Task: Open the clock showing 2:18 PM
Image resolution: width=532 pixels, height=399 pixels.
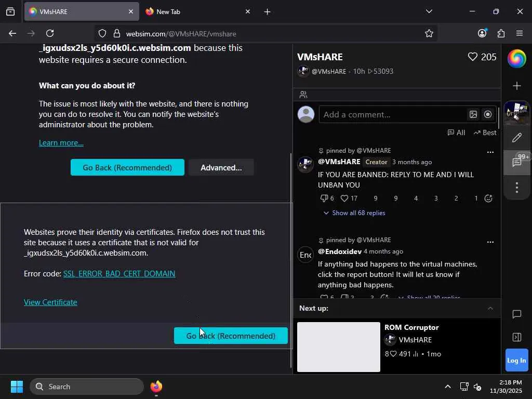Action: tap(506, 387)
